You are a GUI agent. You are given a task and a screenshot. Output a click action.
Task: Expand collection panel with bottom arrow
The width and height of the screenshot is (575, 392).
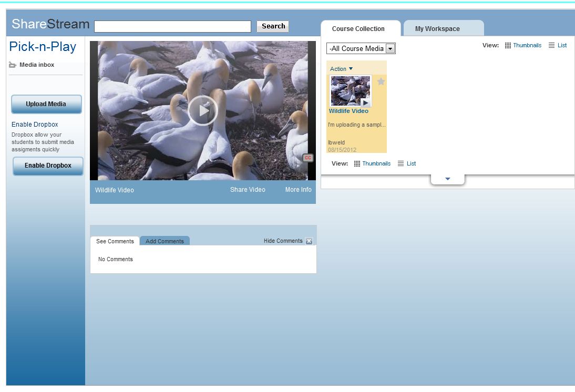click(x=447, y=179)
